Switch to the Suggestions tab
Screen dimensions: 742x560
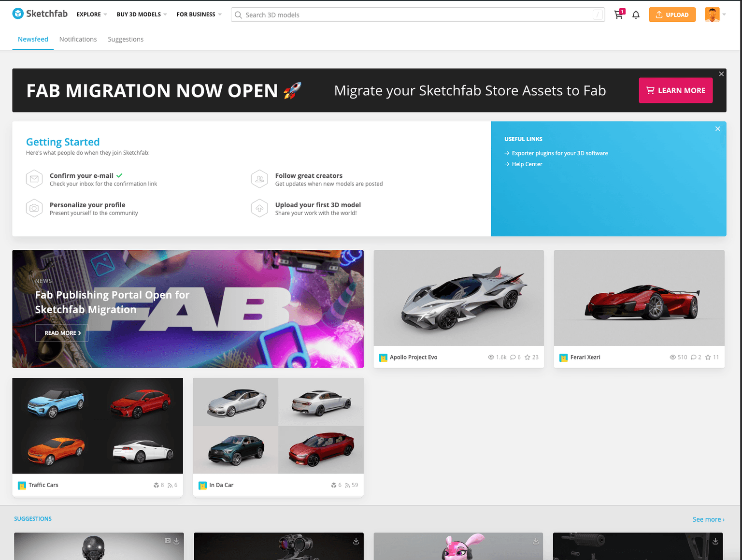[126, 39]
